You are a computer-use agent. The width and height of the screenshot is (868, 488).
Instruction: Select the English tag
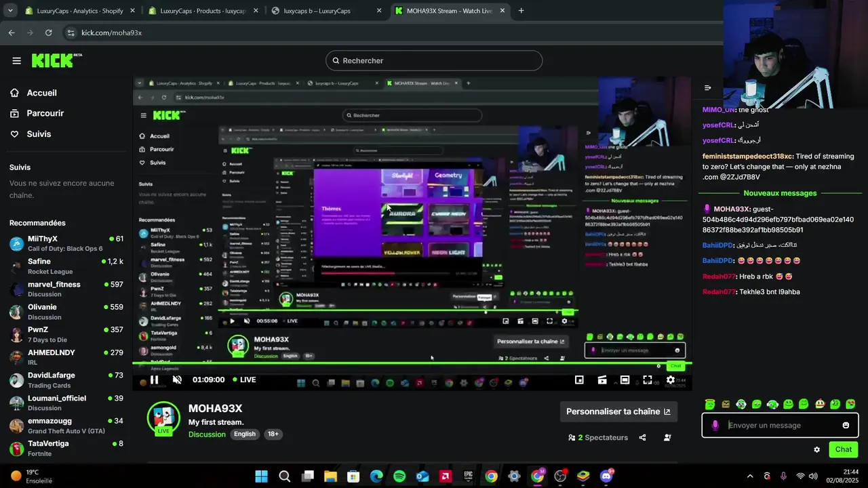245,434
